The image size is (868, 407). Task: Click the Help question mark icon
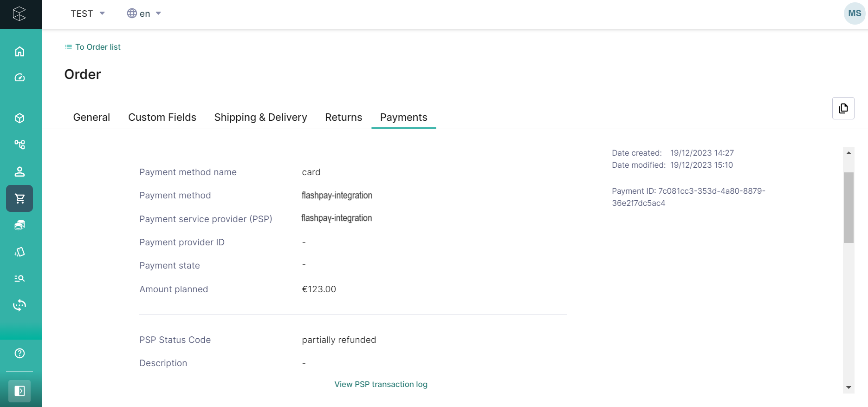pos(19,353)
